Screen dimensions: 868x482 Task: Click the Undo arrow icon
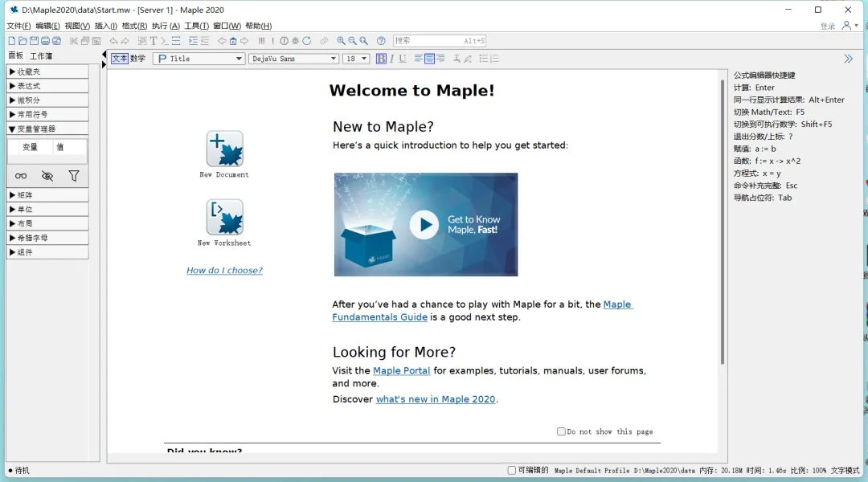(x=113, y=41)
